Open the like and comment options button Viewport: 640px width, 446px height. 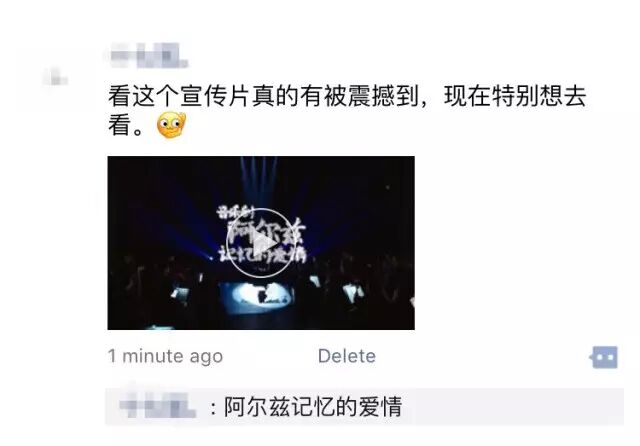604,357
